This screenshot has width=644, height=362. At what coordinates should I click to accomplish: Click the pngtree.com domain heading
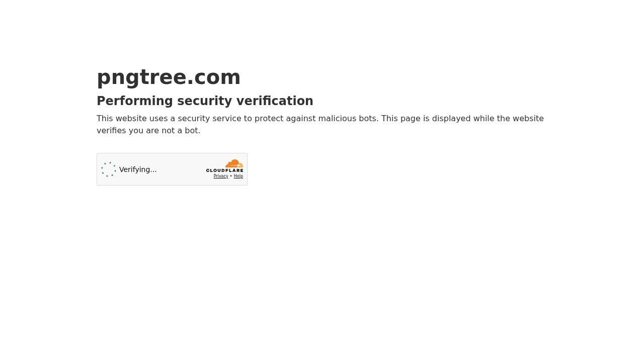coord(169,77)
